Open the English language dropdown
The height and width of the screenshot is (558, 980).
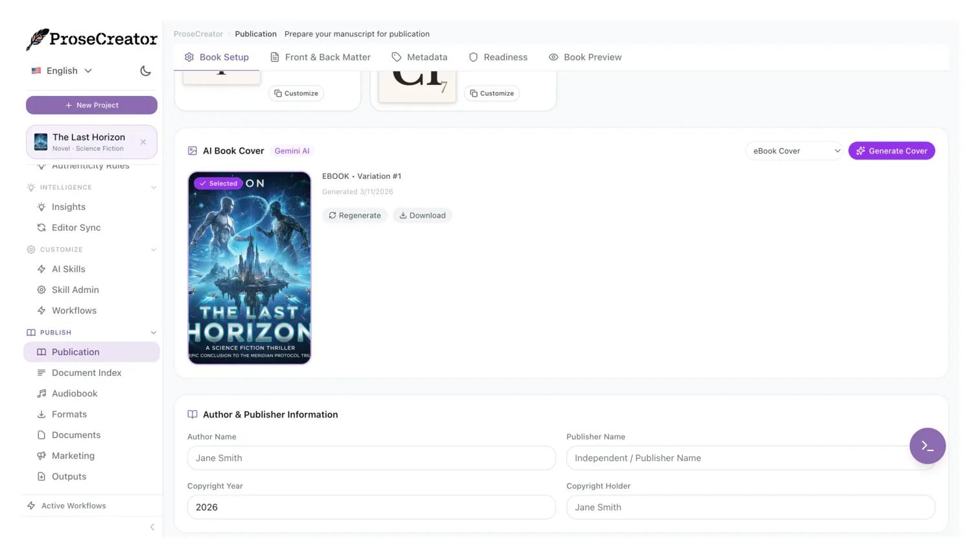click(x=62, y=71)
